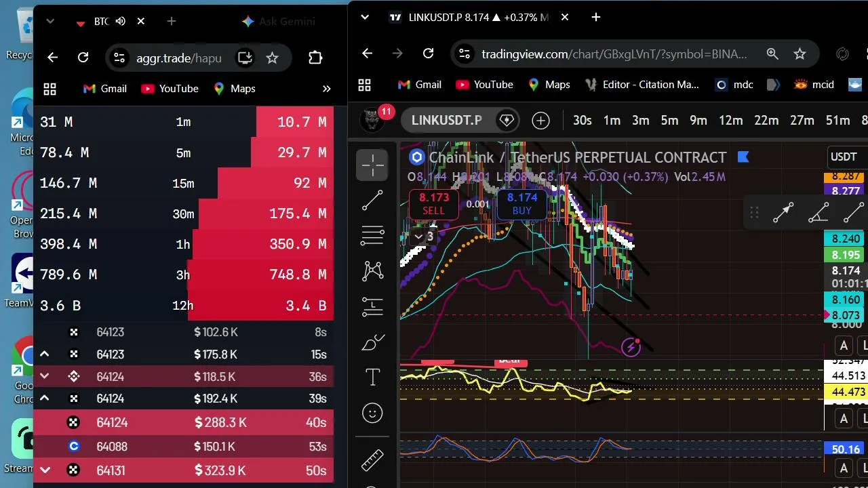Click the compare or add symbol plus icon

pos(540,121)
